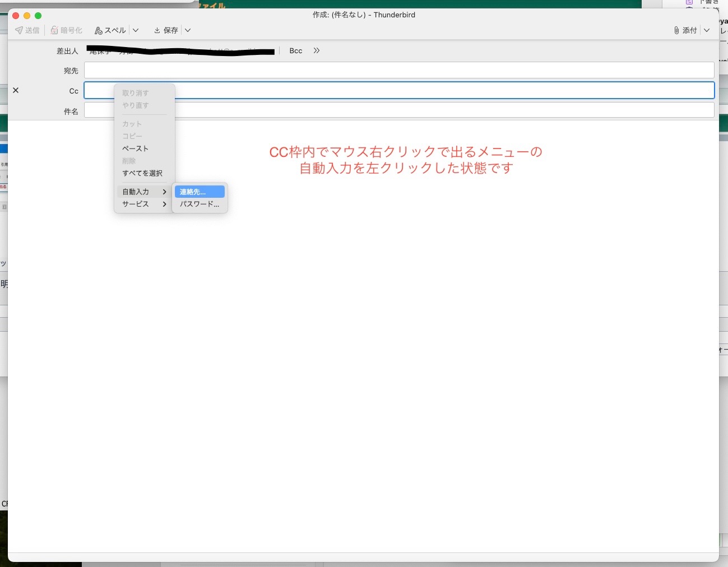Click in the 件名 subject field
This screenshot has height=567, width=728.
(x=443, y=110)
